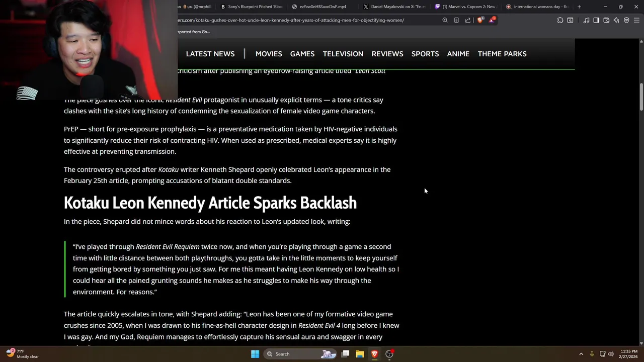Click Brave browser icon in taskbar
Screen dimensions: 644x362
click(374, 354)
